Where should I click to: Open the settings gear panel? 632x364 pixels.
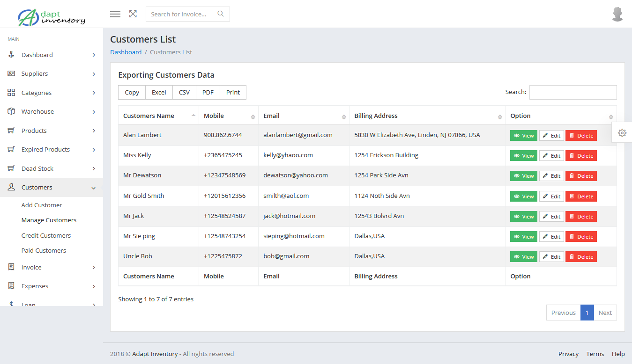point(622,133)
